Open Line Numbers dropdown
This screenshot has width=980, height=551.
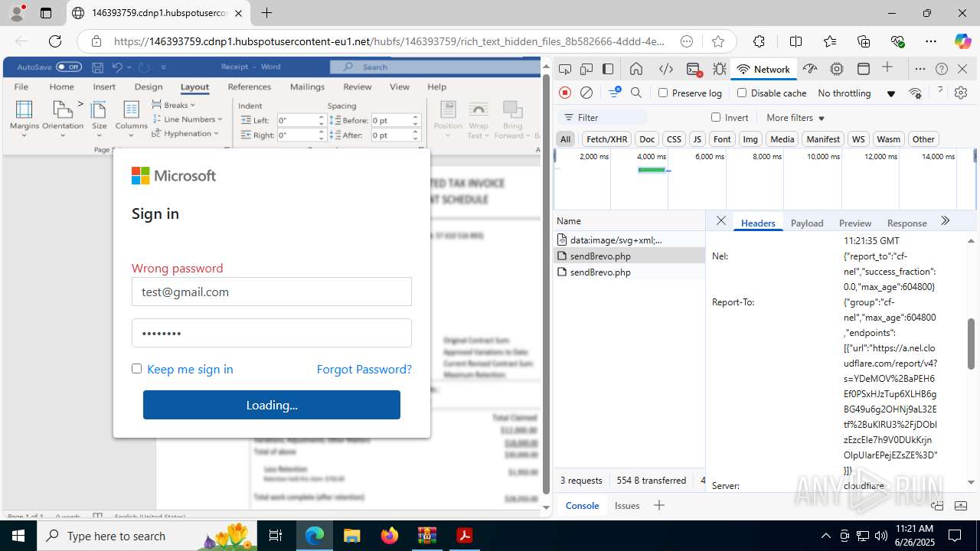coord(188,119)
